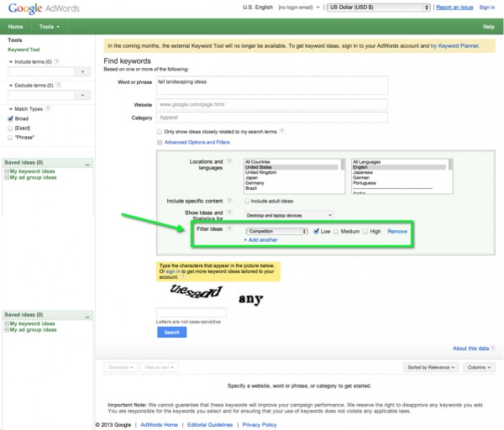Click the Category input field
504x430 pixels.
[272, 118]
